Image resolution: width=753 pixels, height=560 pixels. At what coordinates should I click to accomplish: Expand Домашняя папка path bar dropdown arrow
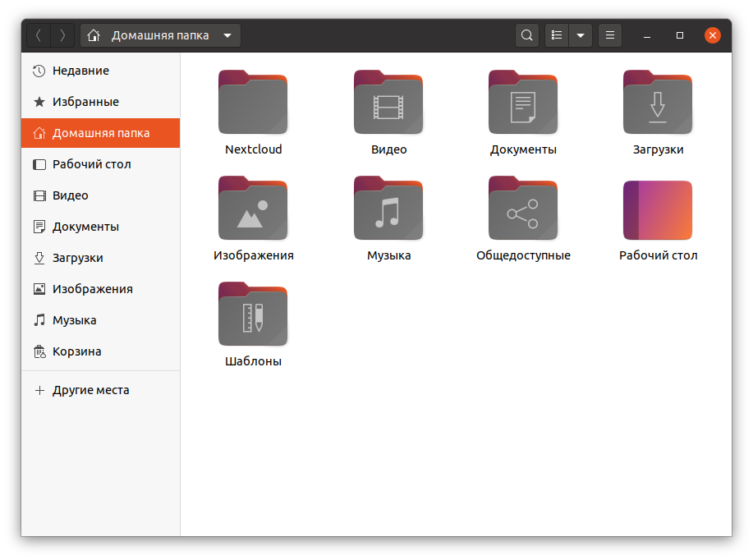point(227,35)
